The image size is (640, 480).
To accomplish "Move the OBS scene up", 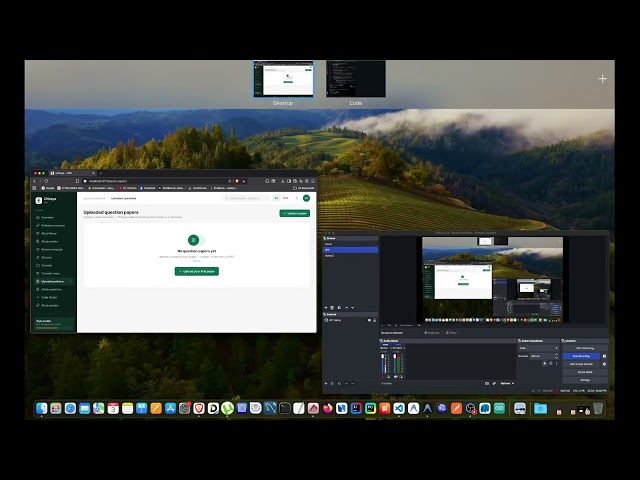I will [x=347, y=307].
